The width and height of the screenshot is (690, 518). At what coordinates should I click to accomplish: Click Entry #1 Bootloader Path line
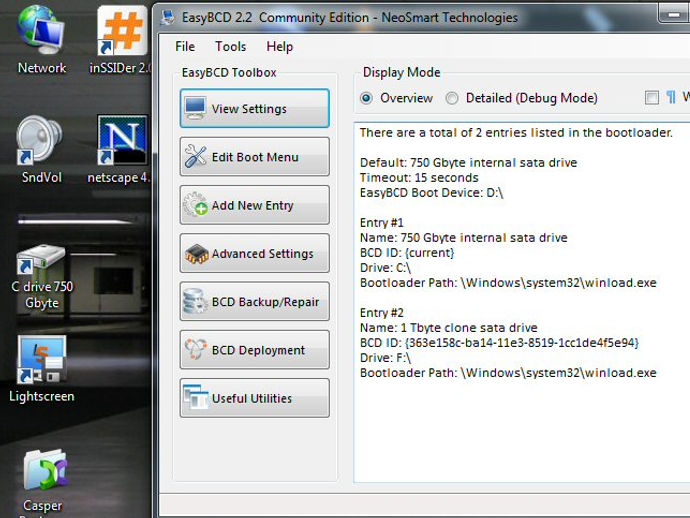(x=508, y=283)
